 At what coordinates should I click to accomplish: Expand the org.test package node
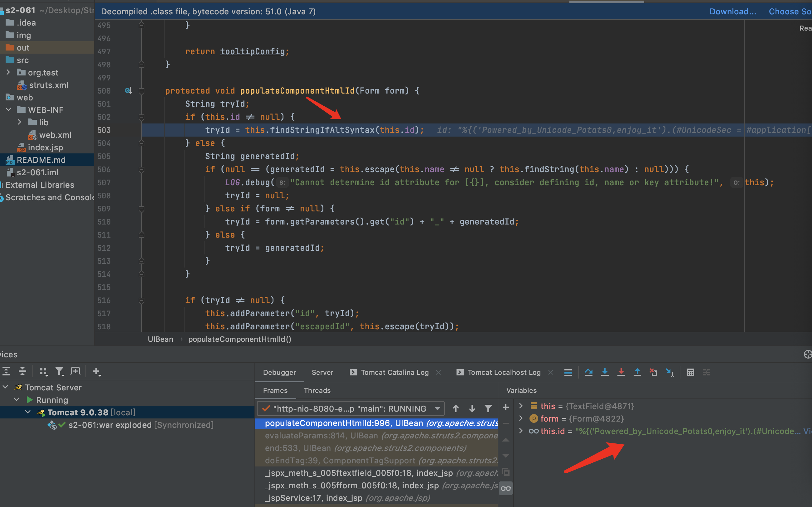pyautogui.click(x=8, y=72)
